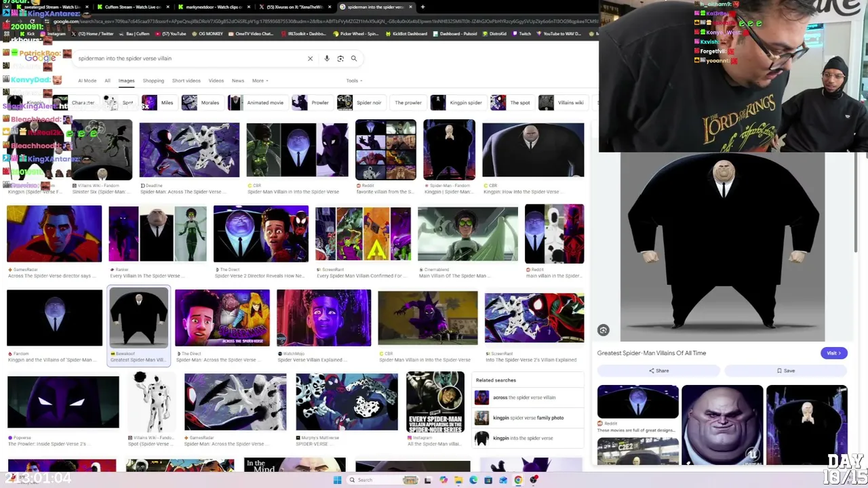Close the spiderman into the spider verse tab
The width and height of the screenshot is (868, 488).
(410, 7)
